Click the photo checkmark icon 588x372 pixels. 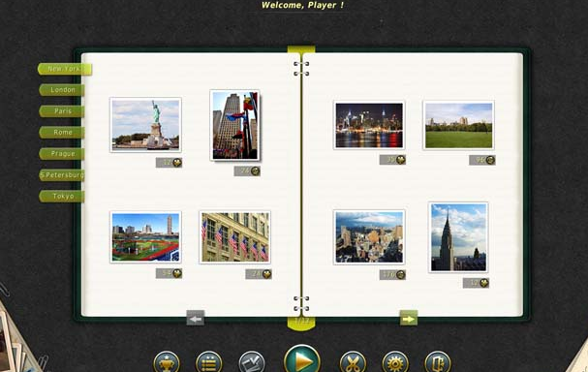(x=252, y=362)
